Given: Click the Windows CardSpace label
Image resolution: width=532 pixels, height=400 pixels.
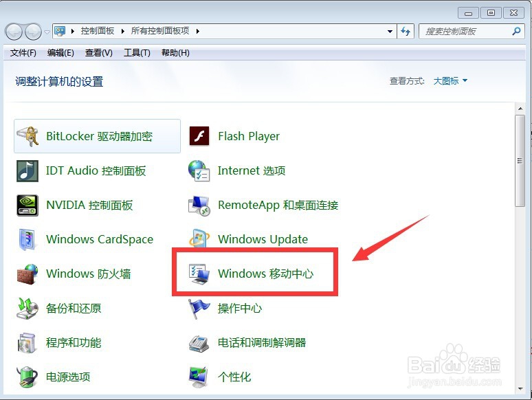Looking at the screenshot, I should click(x=100, y=240).
